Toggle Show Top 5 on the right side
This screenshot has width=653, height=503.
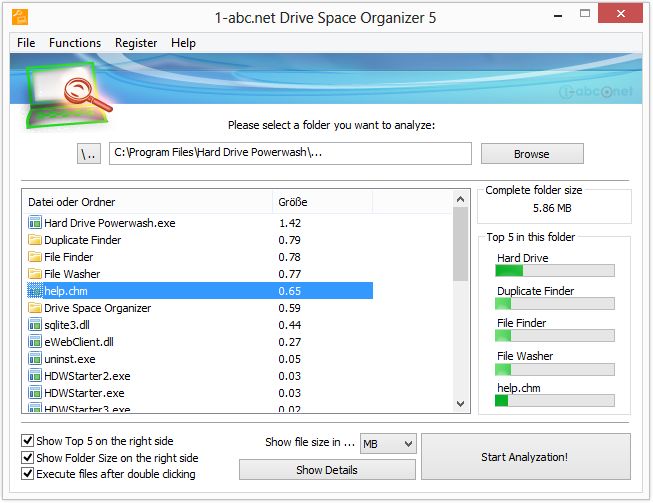pos(27,441)
